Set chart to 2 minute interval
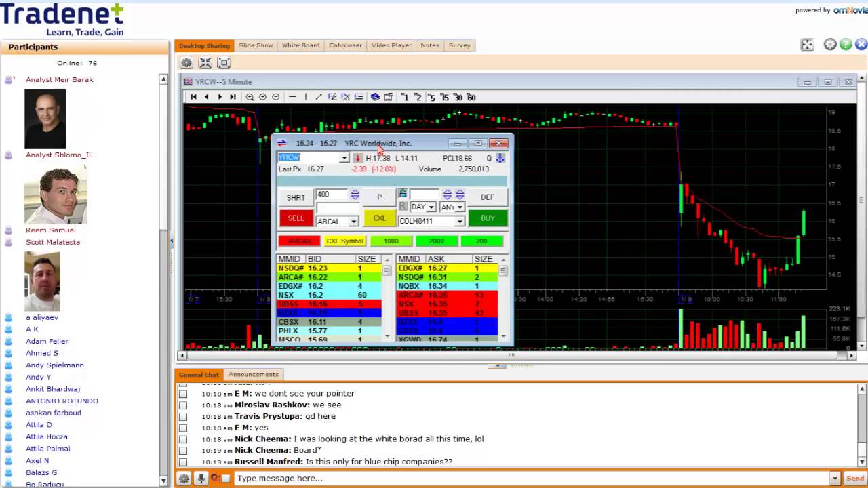868x488 pixels. [x=418, y=97]
